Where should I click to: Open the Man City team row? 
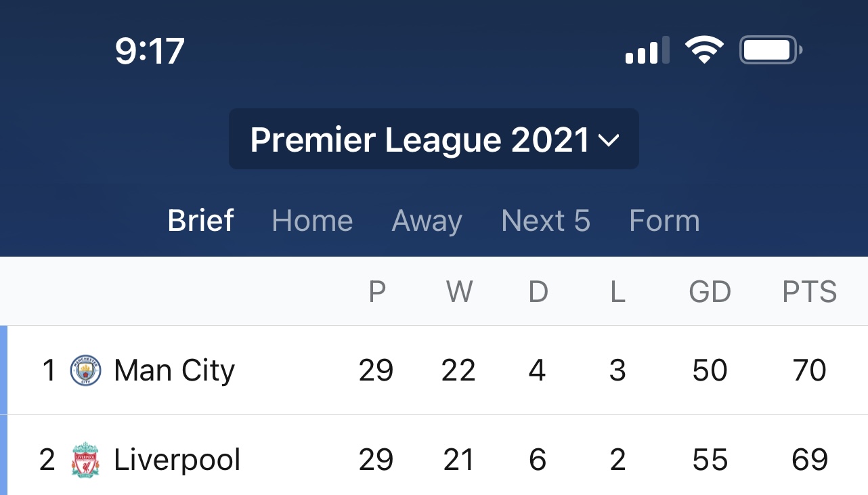click(434, 370)
